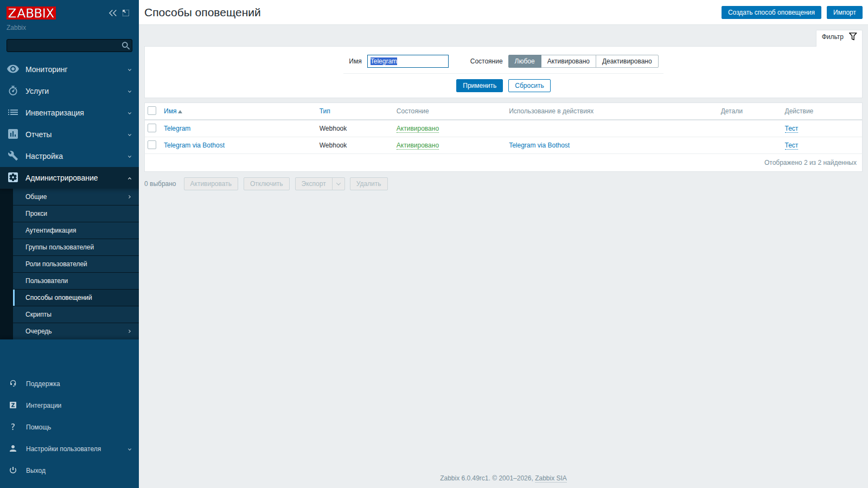The image size is (868, 488).
Task: Click the Импорт button
Action: click(845, 12)
